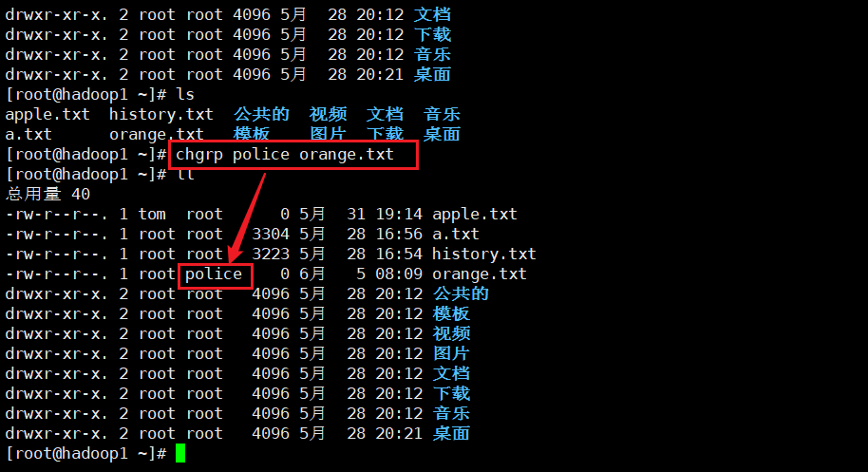
Task: Click 'a.txt' in the ll listing
Action: pyautogui.click(x=456, y=234)
